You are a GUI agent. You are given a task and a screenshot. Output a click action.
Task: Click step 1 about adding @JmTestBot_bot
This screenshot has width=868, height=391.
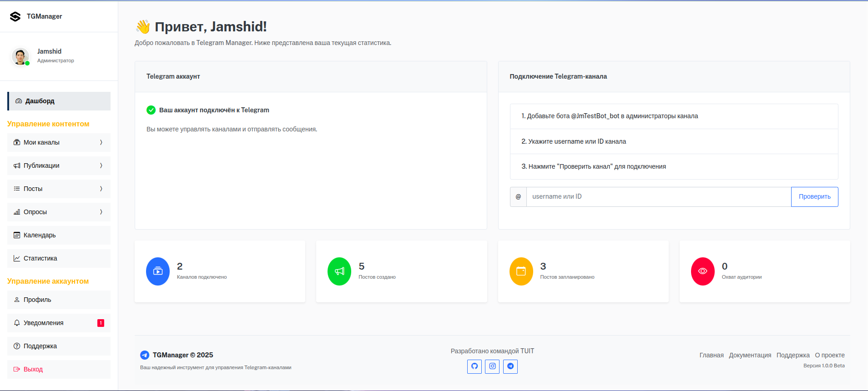point(674,116)
